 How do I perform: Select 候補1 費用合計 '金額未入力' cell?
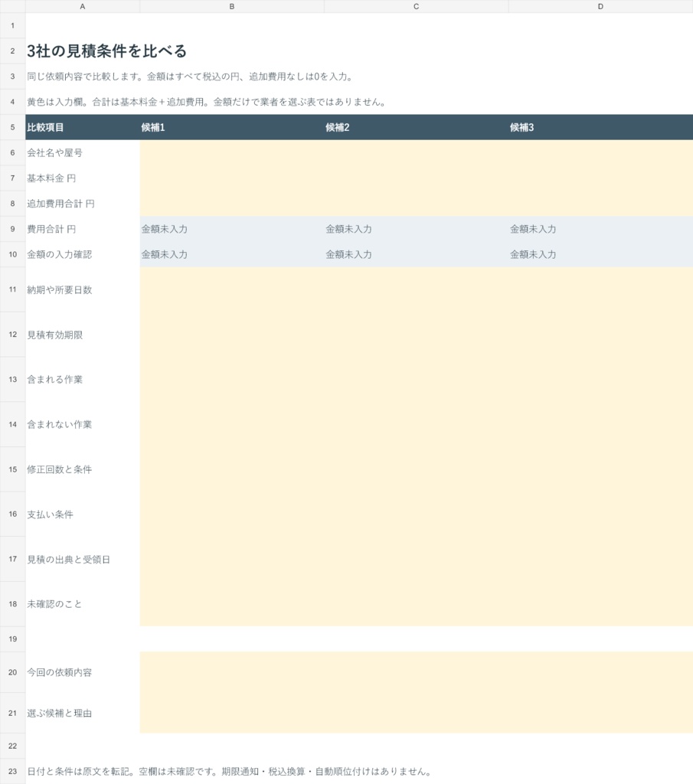232,229
